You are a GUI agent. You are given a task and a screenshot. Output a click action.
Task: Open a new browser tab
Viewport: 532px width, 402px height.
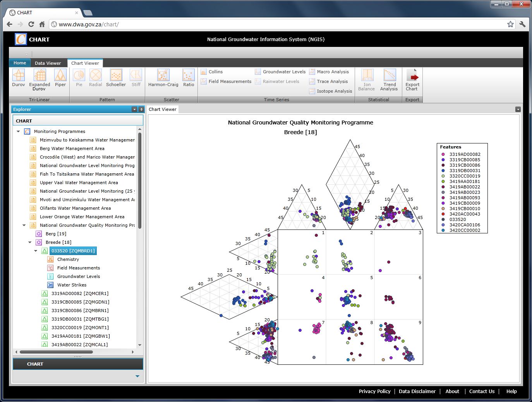88,13
